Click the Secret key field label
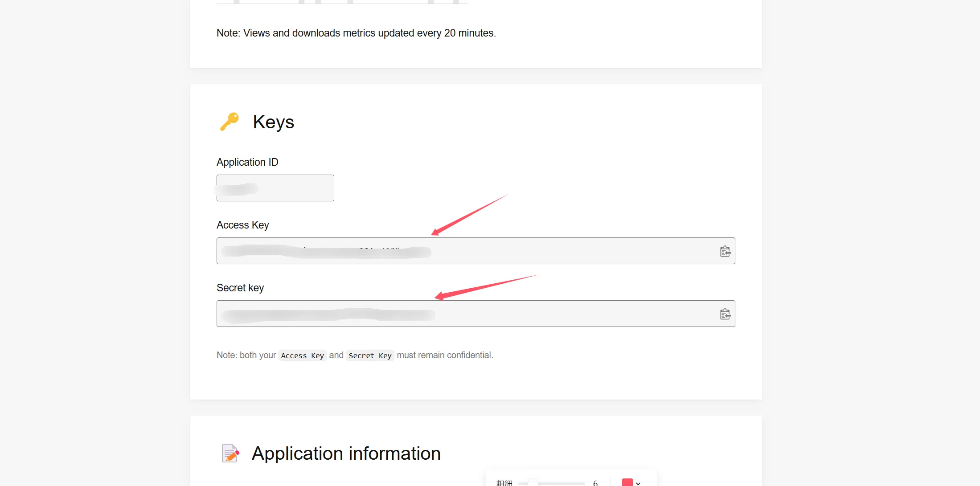The height and width of the screenshot is (486, 980). 240,288
